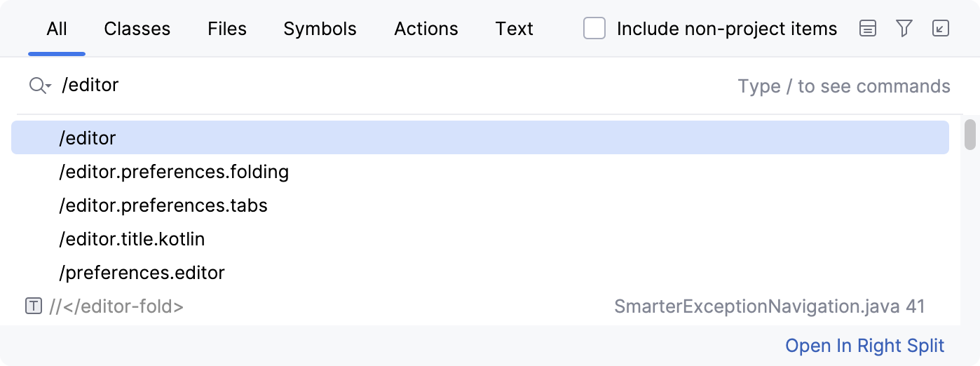Switch to the All tab
The image size is (980, 366).
57,29
